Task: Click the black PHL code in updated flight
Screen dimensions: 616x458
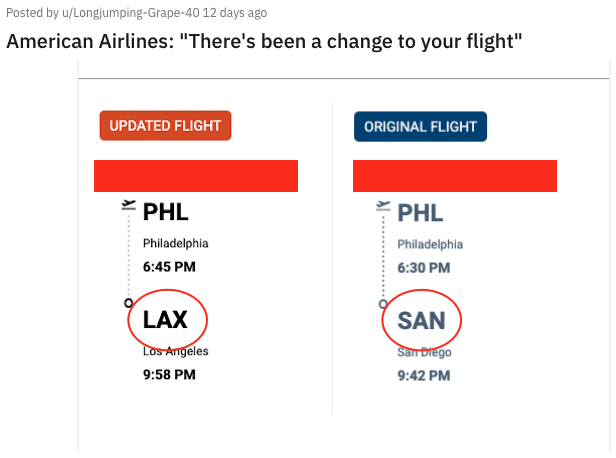Action: [165, 212]
